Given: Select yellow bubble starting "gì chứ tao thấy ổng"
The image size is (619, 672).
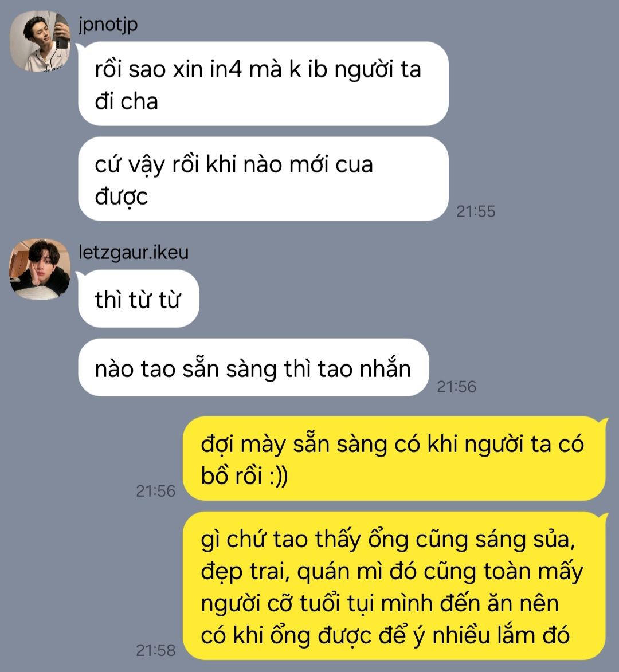Looking at the screenshot, I should click(395, 586).
